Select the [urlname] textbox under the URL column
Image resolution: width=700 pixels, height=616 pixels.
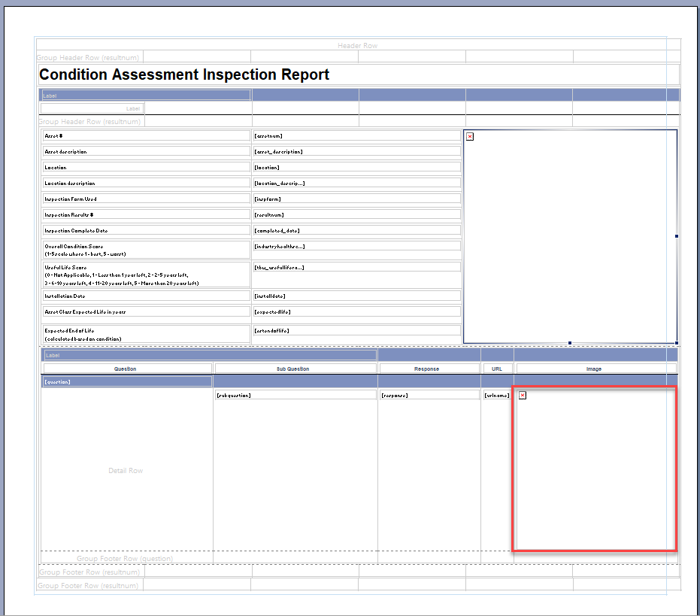coord(497,393)
